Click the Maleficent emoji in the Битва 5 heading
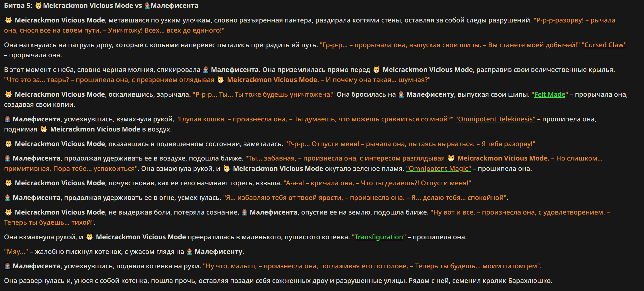 point(147,6)
